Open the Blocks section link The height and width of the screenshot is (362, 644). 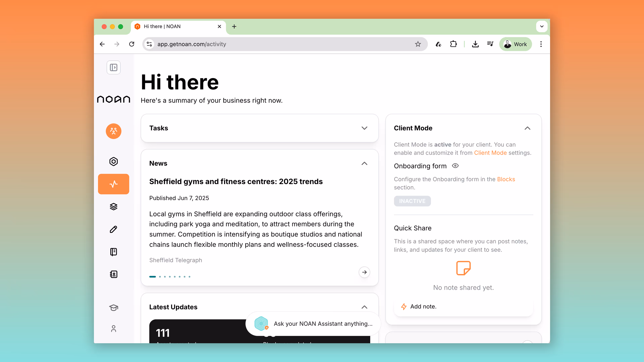click(x=506, y=179)
